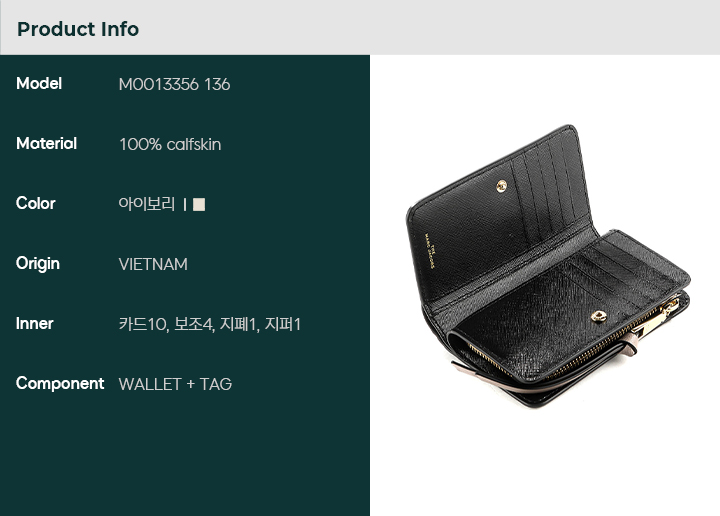Click the wallet's upper card slots

(x=550, y=190)
